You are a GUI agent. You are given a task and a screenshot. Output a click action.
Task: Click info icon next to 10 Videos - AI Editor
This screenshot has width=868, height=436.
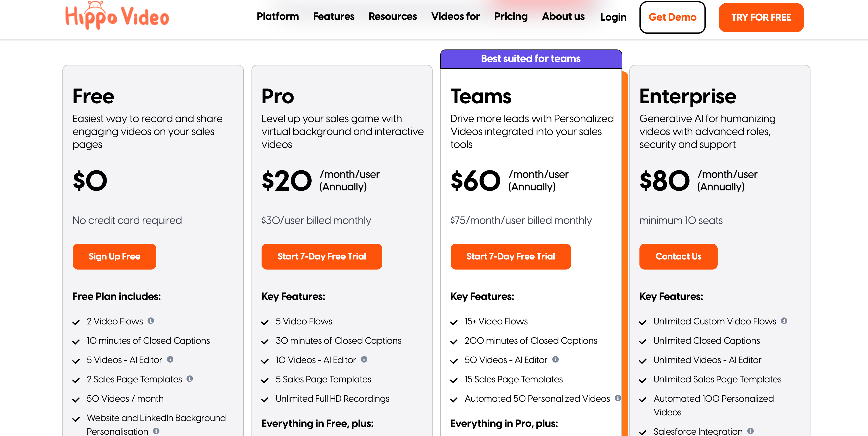click(364, 359)
